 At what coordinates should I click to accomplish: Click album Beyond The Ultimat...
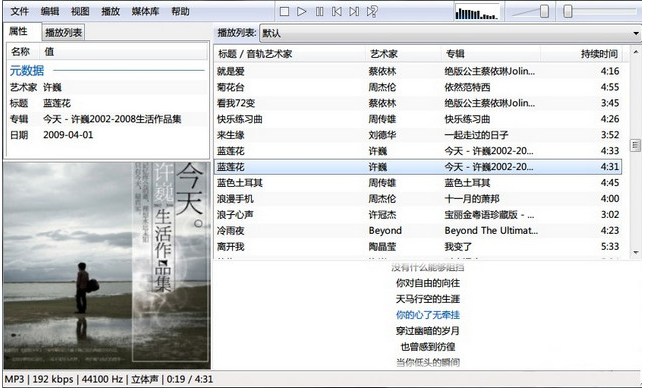(491, 231)
